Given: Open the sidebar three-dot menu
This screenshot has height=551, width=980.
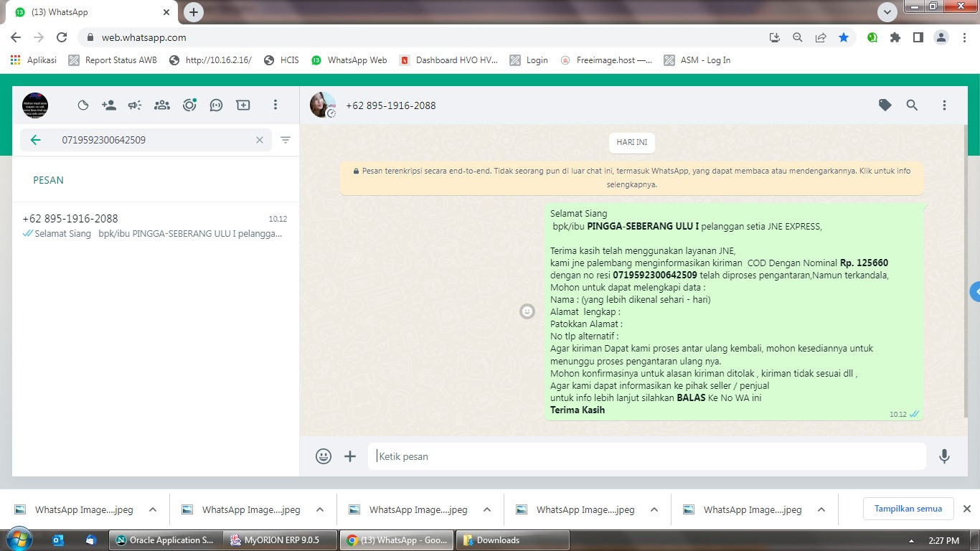Looking at the screenshot, I should pyautogui.click(x=275, y=105).
